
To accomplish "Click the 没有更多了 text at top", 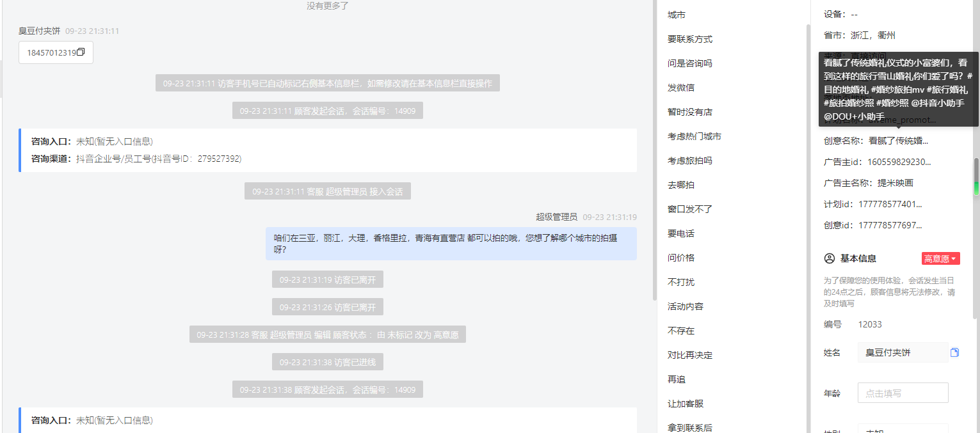I will (x=328, y=6).
